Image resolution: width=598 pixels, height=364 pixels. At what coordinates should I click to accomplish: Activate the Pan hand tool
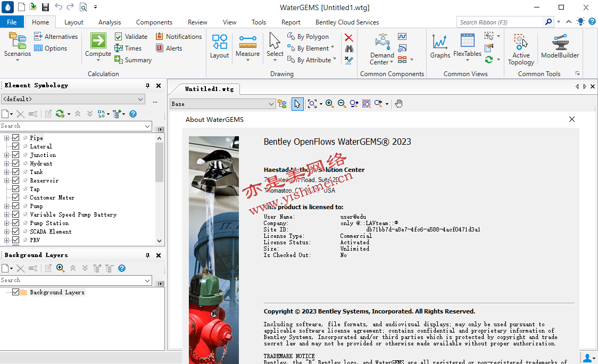(x=398, y=104)
